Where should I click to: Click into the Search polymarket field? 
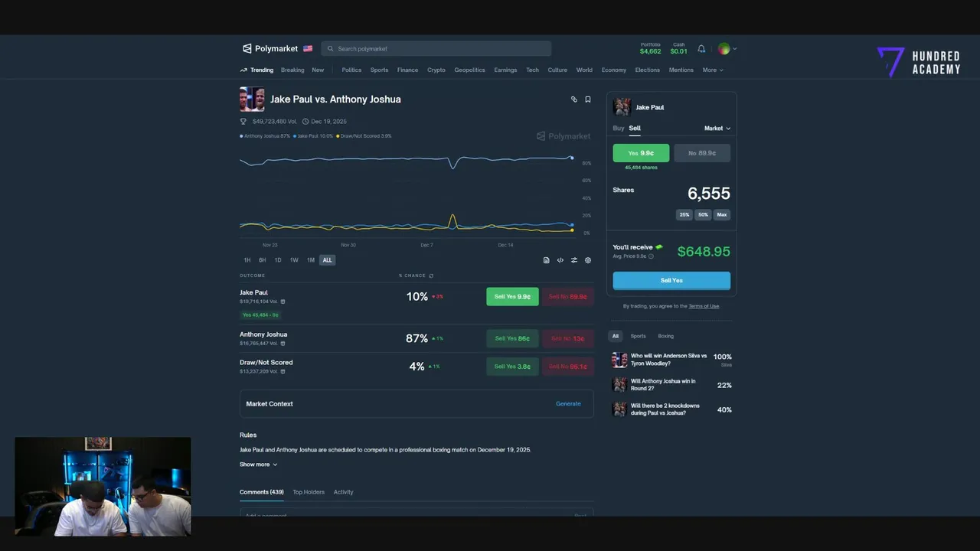coord(436,49)
